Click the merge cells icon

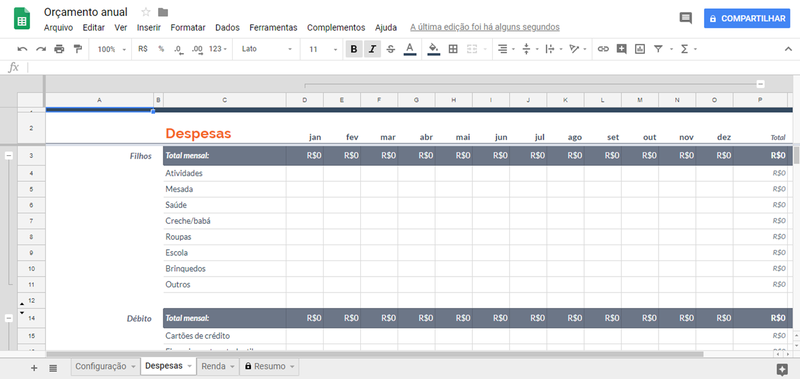pyautogui.click(x=472, y=49)
